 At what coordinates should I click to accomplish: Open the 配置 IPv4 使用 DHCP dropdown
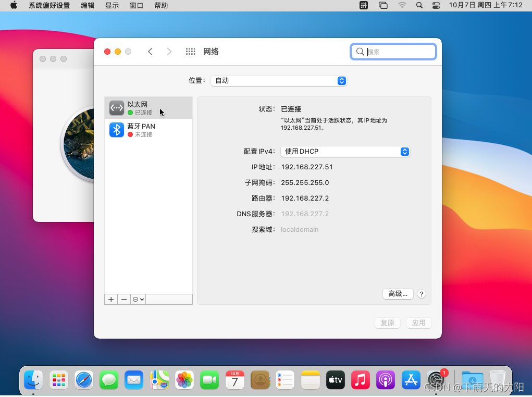(x=345, y=151)
